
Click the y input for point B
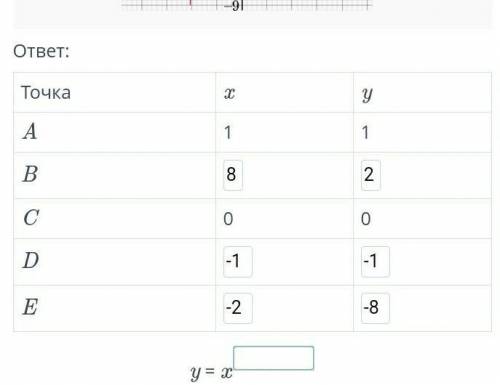click(370, 175)
